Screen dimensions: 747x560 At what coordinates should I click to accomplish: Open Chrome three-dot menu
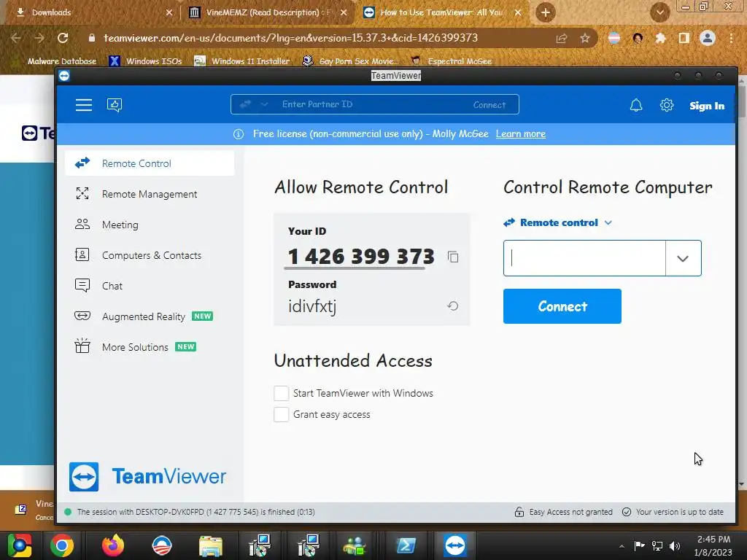click(x=731, y=38)
